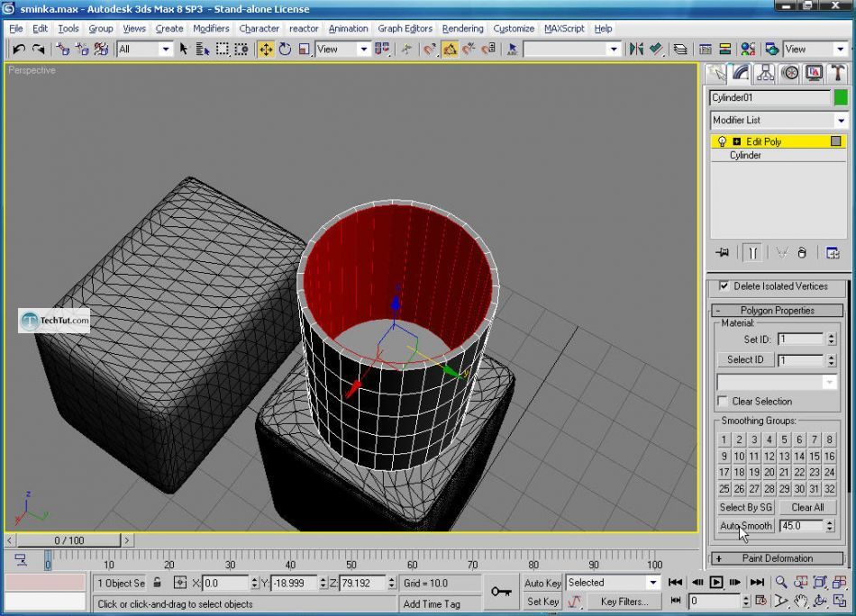Viewport: 856px width, 616px height.
Task: Toggle the Auto Key button
Action: pyautogui.click(x=542, y=583)
